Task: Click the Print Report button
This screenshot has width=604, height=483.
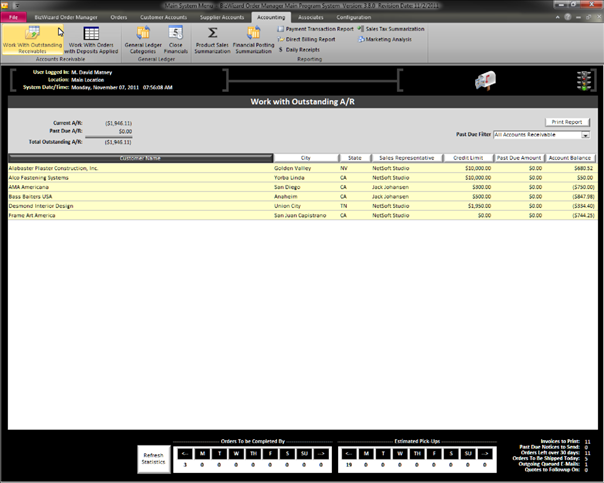Action: (x=567, y=121)
